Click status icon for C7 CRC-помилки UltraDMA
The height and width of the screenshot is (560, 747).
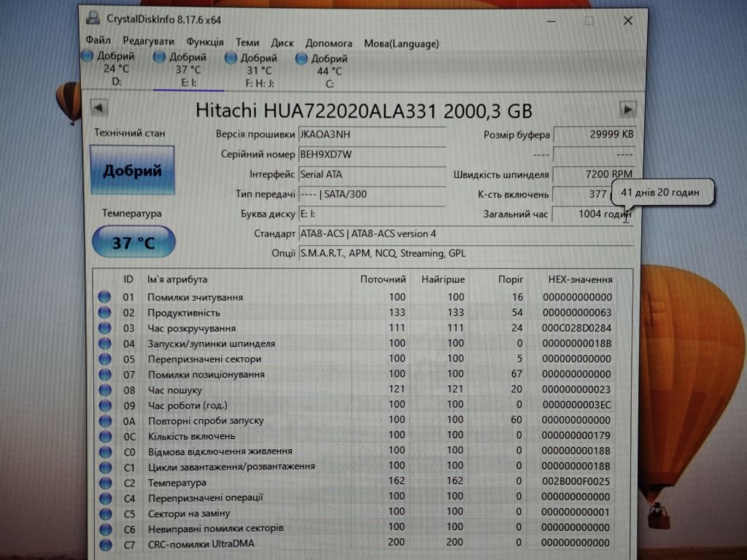(106, 544)
